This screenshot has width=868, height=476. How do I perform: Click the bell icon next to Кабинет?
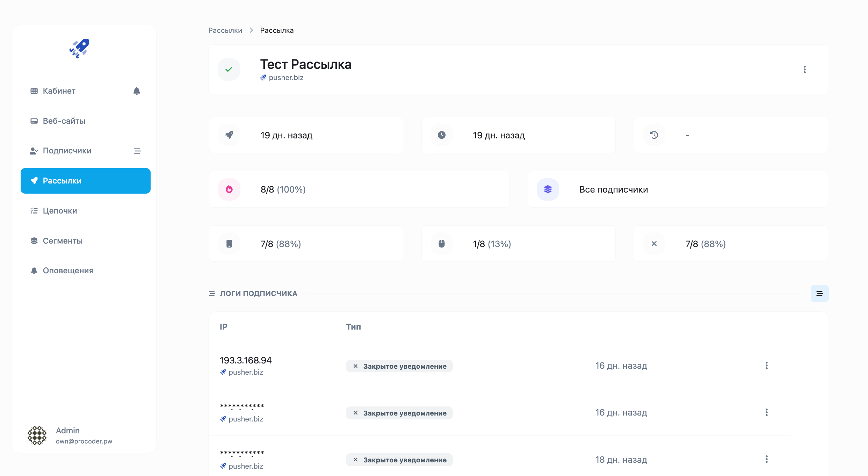click(x=137, y=91)
